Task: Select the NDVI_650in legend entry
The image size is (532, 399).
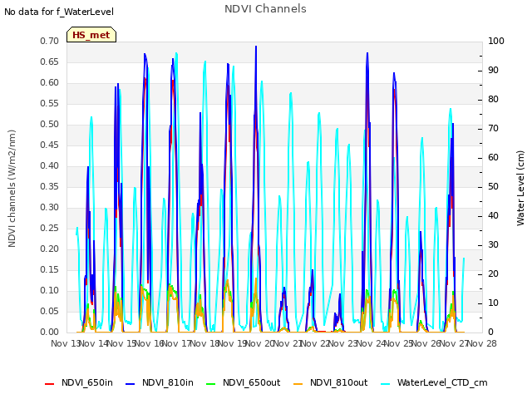Action: (78, 382)
